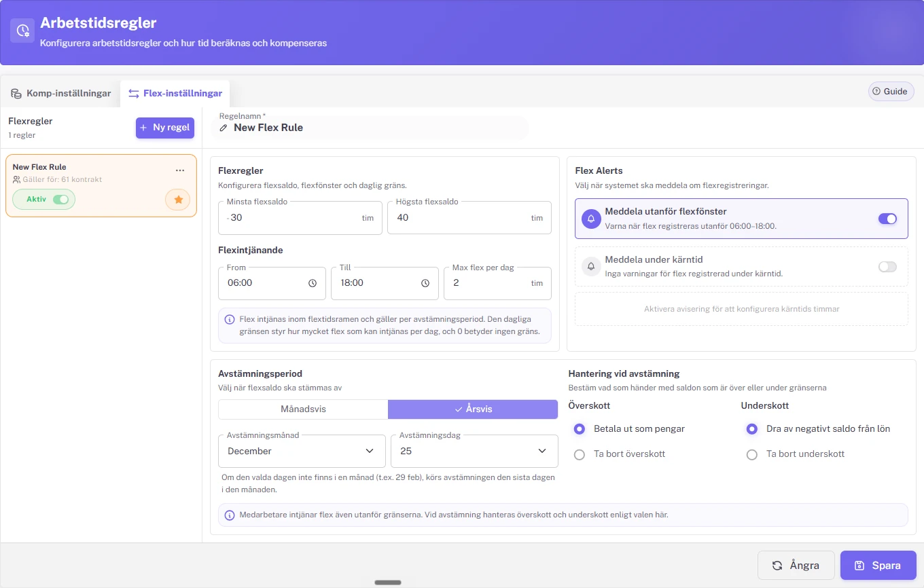This screenshot has height=588, width=924.
Task: Click 'Aktivera avisering för att konfigurera kärntids timmar' text
Action: coord(741,309)
